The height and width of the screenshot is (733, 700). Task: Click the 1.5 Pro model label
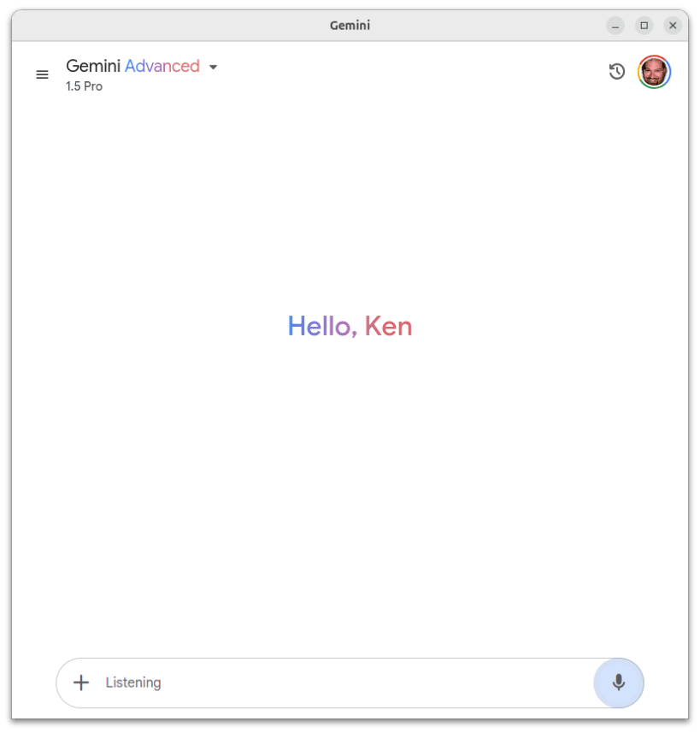84,86
